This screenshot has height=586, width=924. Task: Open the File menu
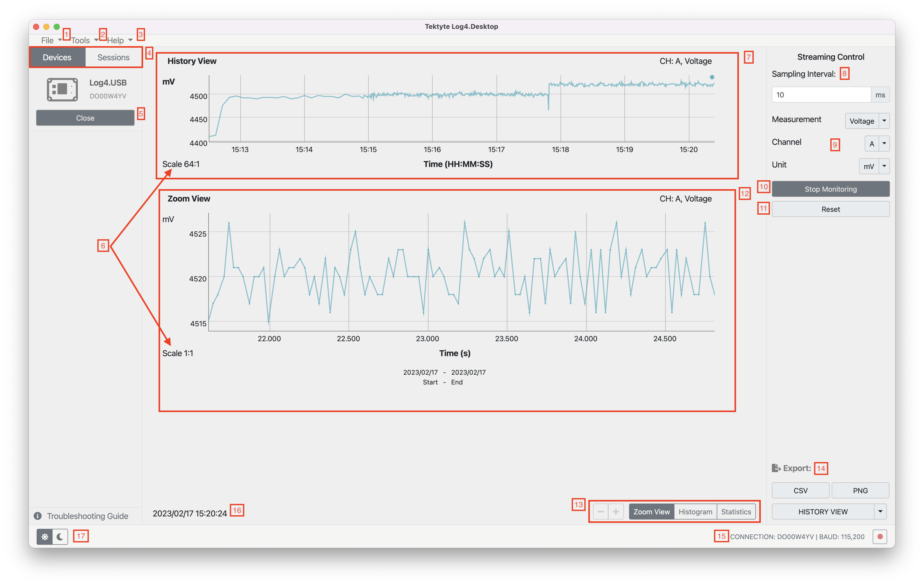(x=51, y=40)
